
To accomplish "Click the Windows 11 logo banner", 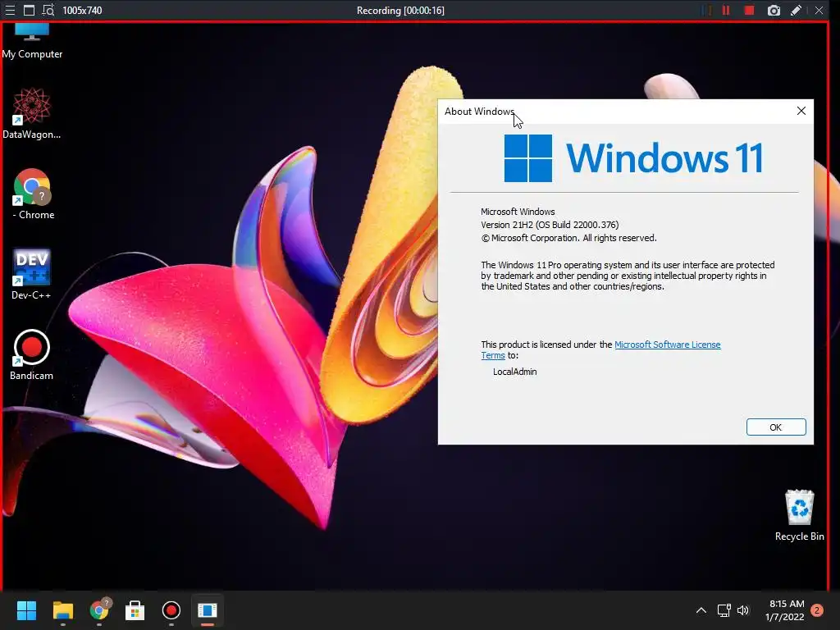I will click(634, 158).
